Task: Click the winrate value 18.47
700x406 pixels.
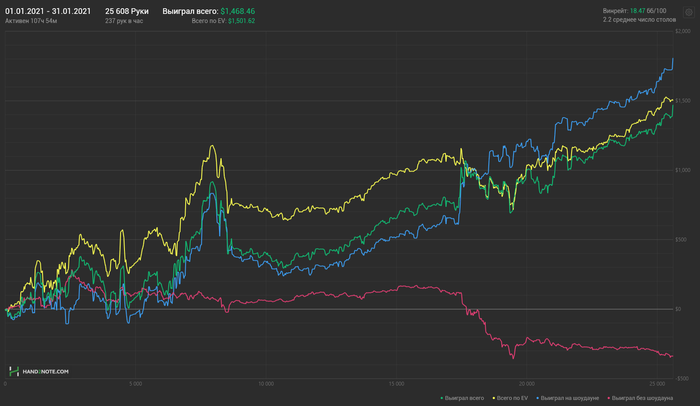Action: 637,11
